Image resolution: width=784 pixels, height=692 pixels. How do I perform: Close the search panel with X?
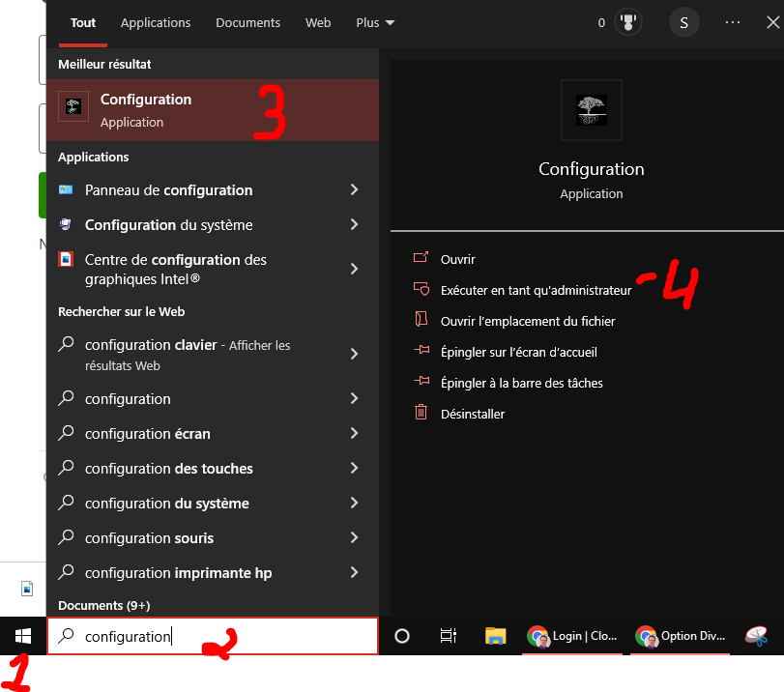pyautogui.click(x=773, y=22)
